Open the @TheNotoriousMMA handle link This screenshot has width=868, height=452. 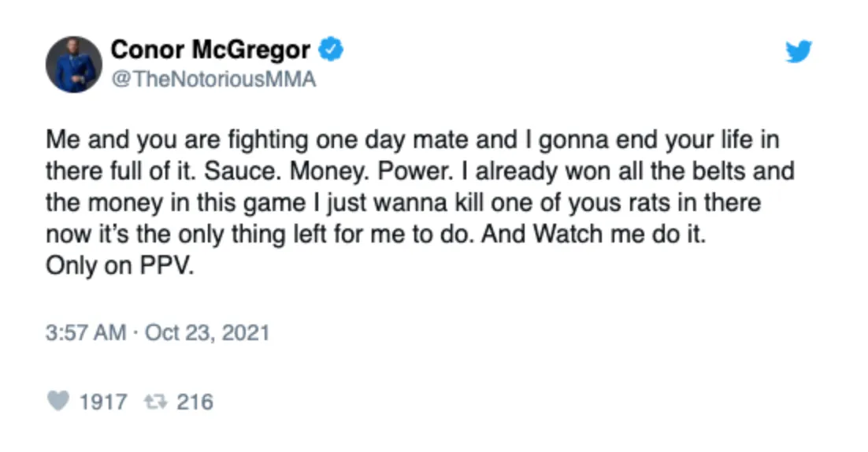213,79
